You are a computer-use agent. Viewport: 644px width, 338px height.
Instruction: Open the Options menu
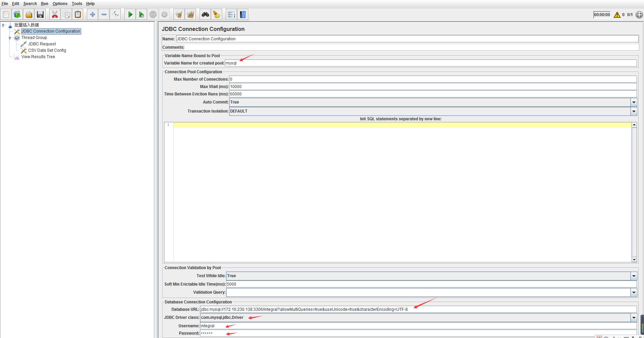click(60, 4)
